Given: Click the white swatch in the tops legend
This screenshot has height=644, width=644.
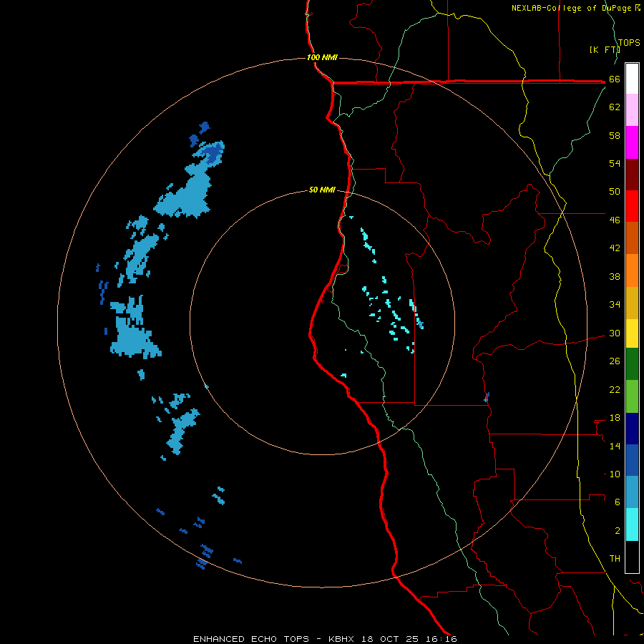Looking at the screenshot, I should pos(632,79).
